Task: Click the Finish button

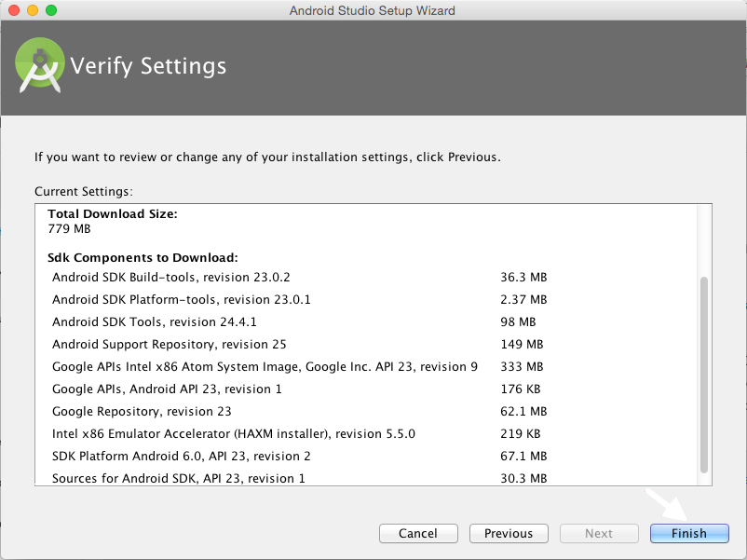Action: coord(689,533)
